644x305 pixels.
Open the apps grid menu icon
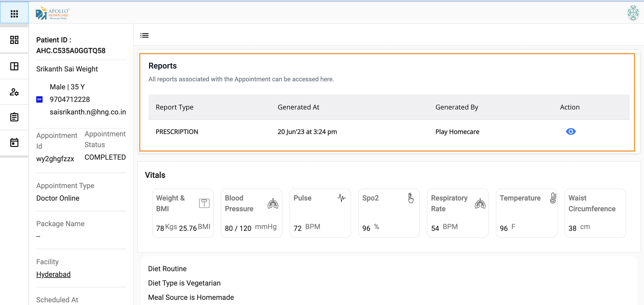(x=14, y=13)
